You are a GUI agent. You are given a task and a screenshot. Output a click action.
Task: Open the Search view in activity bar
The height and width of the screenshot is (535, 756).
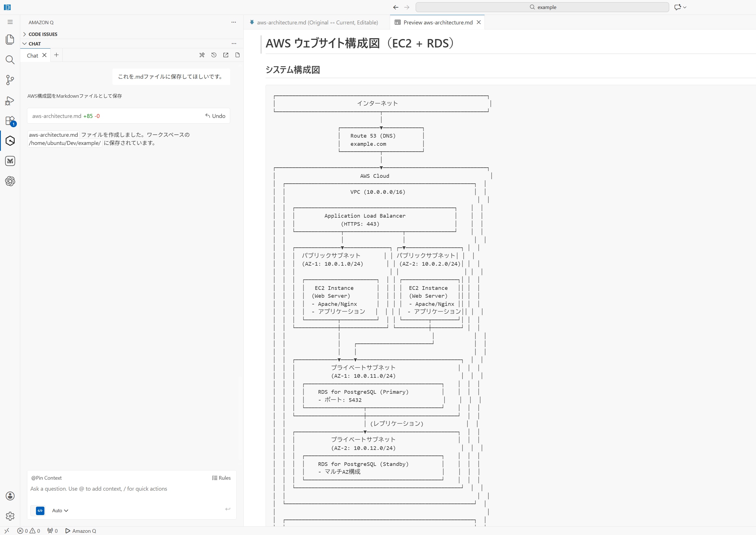pos(10,60)
